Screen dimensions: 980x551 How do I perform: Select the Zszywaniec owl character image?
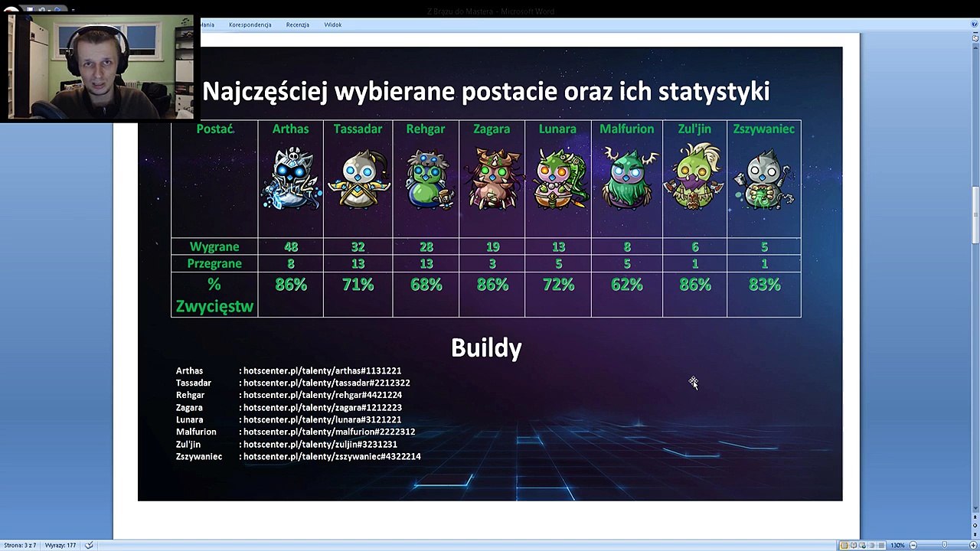click(764, 181)
